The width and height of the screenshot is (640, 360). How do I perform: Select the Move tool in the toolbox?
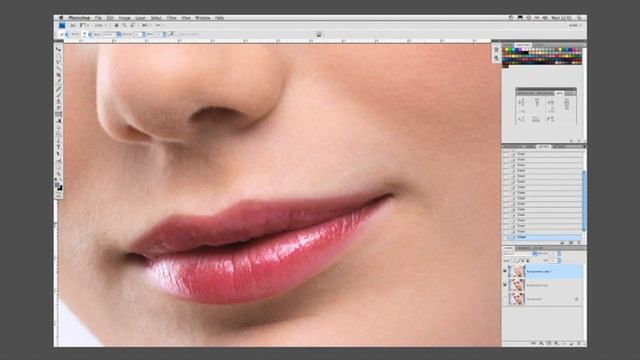tap(59, 49)
